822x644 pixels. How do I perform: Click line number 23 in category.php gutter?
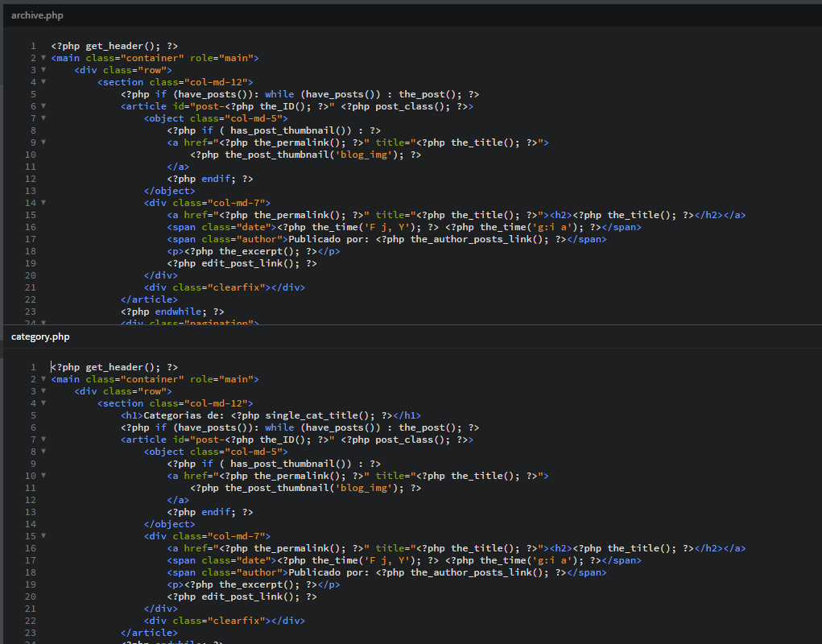31,633
